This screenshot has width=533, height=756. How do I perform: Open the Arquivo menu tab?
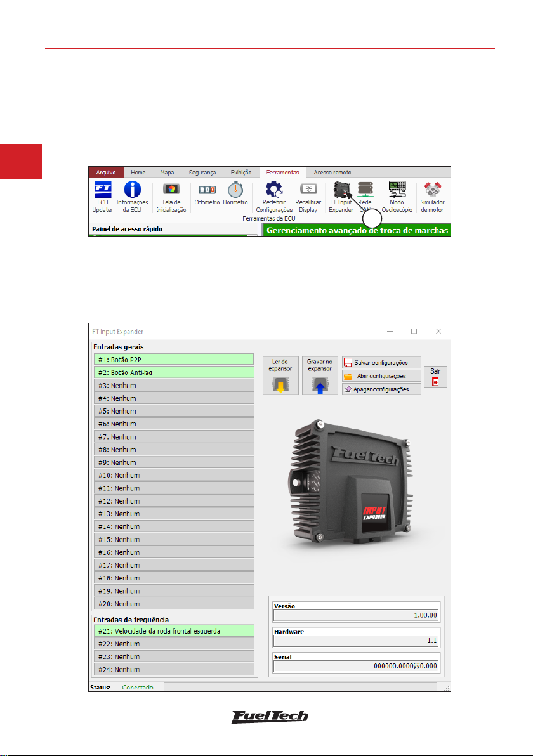click(x=105, y=172)
